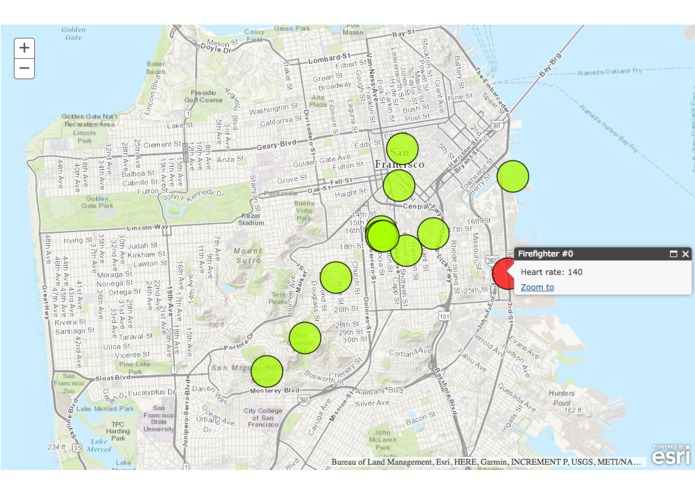
Task: Click the Sloat Blvd label
Action: [x=113, y=378]
